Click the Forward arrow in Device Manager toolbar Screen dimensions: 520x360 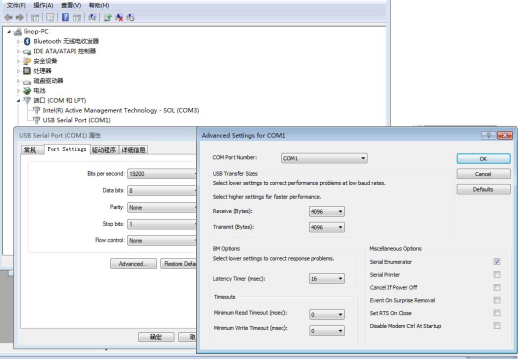click(20, 17)
